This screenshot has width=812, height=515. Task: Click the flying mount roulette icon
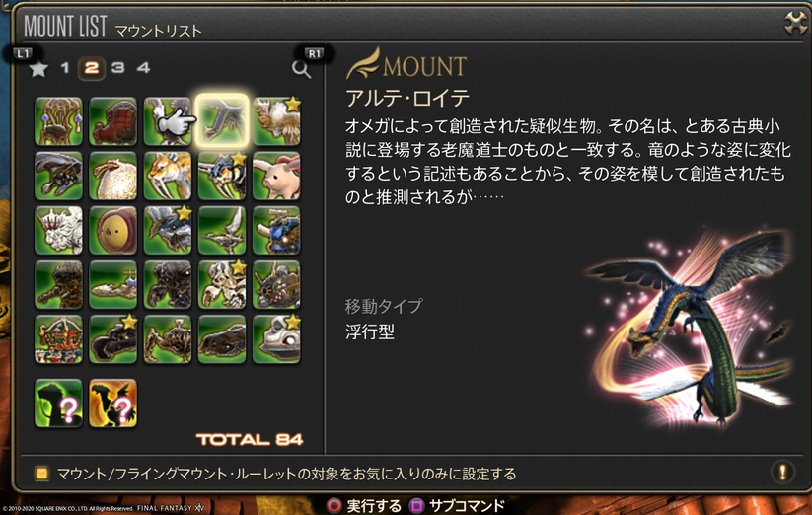tap(112, 404)
